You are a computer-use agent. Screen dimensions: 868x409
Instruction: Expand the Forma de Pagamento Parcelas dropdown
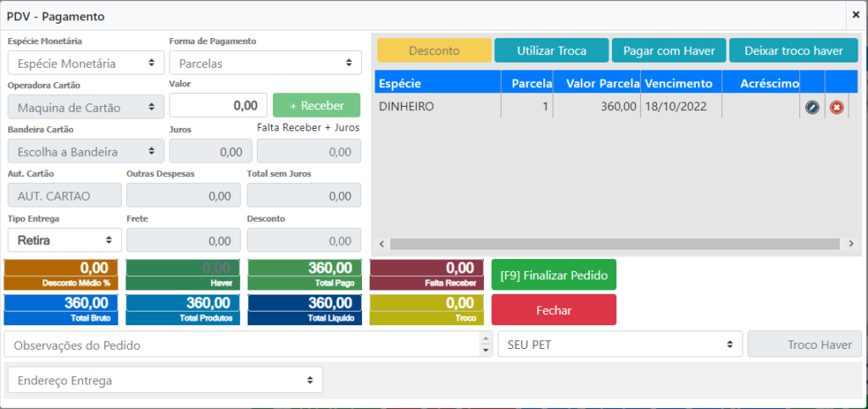pos(265,63)
